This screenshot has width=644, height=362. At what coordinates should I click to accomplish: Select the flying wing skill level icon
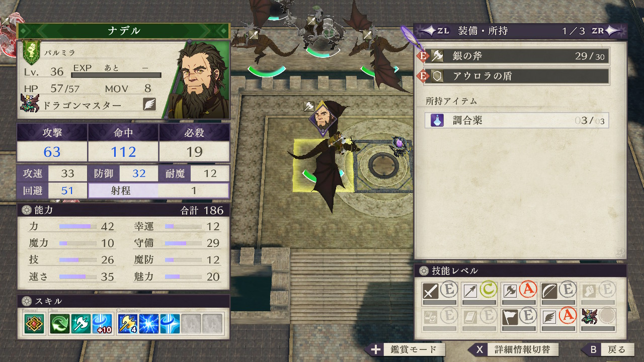coord(550,317)
